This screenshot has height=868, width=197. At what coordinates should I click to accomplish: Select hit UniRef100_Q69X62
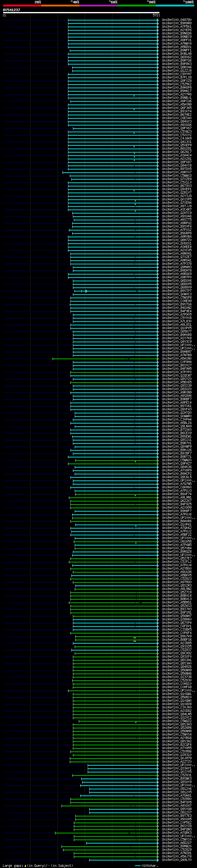pos(177,57)
